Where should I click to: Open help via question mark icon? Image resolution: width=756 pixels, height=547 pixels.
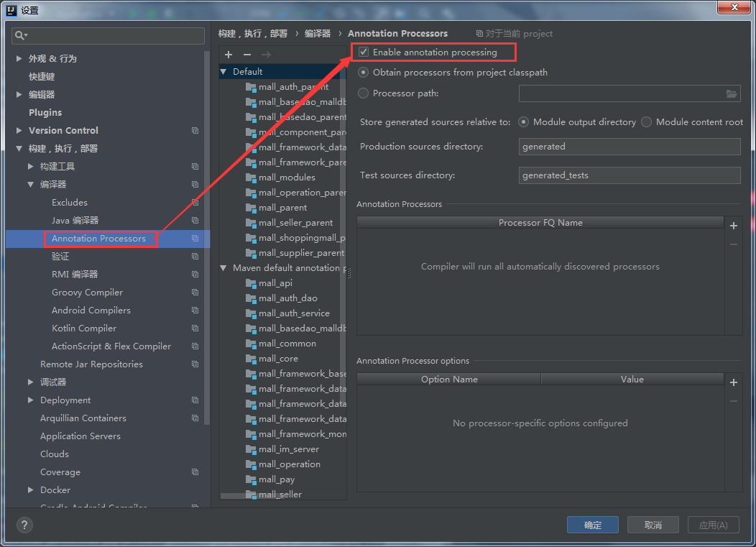pyautogui.click(x=24, y=525)
